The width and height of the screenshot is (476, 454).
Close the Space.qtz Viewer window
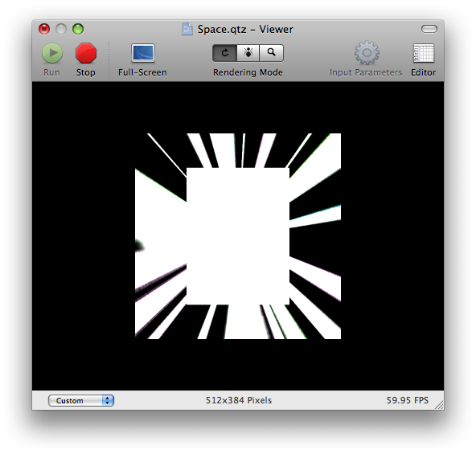[x=44, y=29]
